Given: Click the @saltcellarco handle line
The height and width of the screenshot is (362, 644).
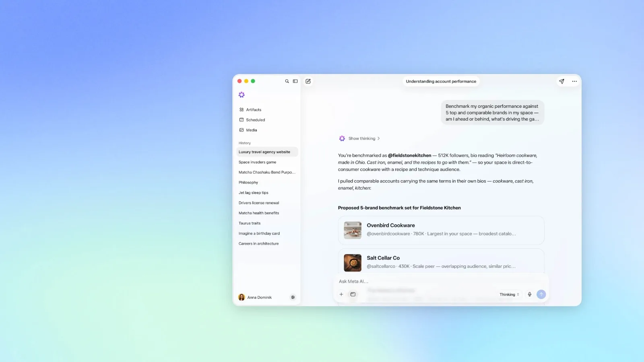Looking at the screenshot, I should (441, 266).
